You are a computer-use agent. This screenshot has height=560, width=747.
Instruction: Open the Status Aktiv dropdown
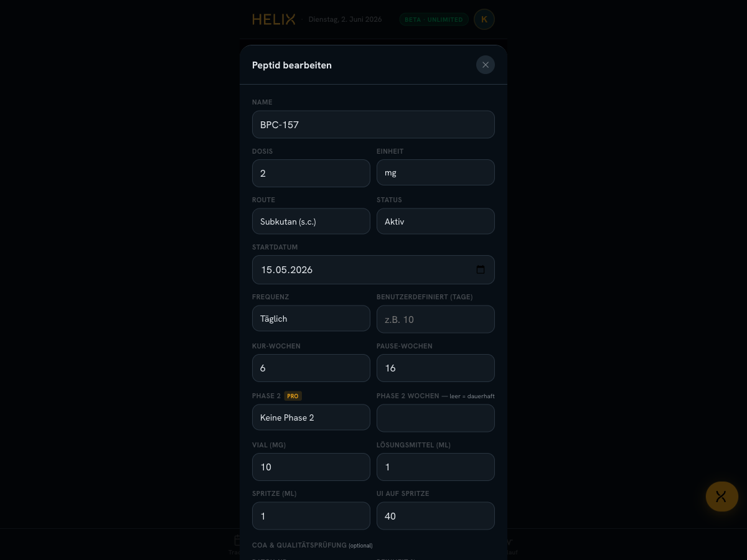(x=436, y=221)
